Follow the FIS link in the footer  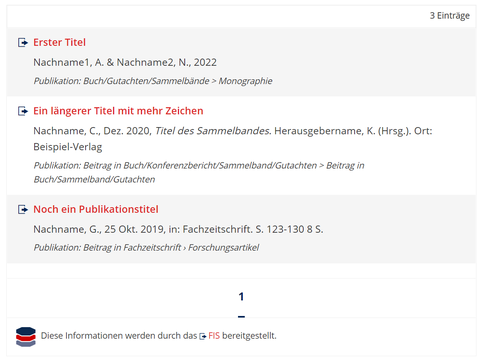pos(214,336)
